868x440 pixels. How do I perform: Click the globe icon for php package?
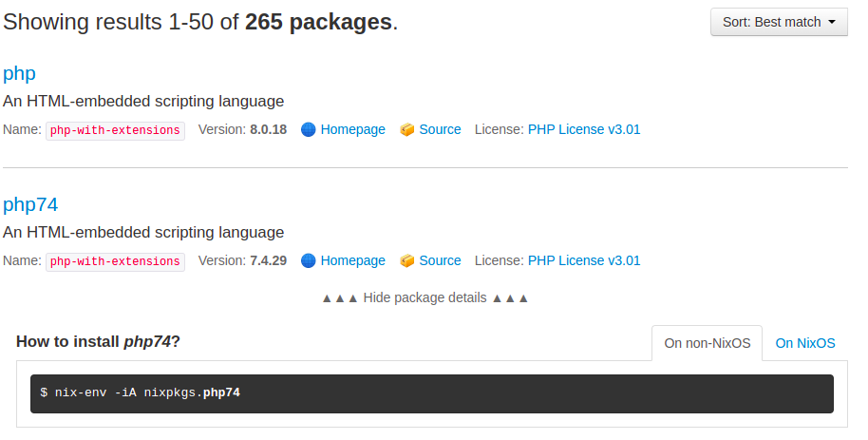tap(308, 129)
